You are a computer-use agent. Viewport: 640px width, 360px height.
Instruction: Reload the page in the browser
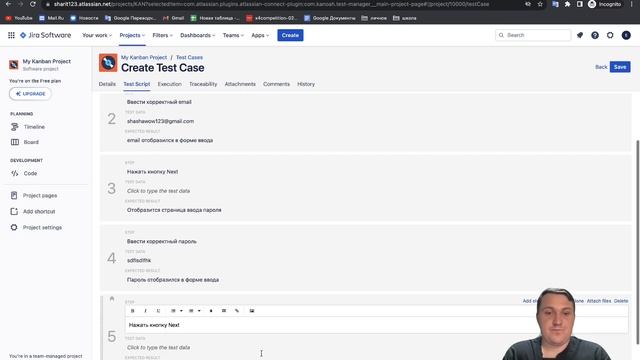pyautogui.click(x=33, y=4)
